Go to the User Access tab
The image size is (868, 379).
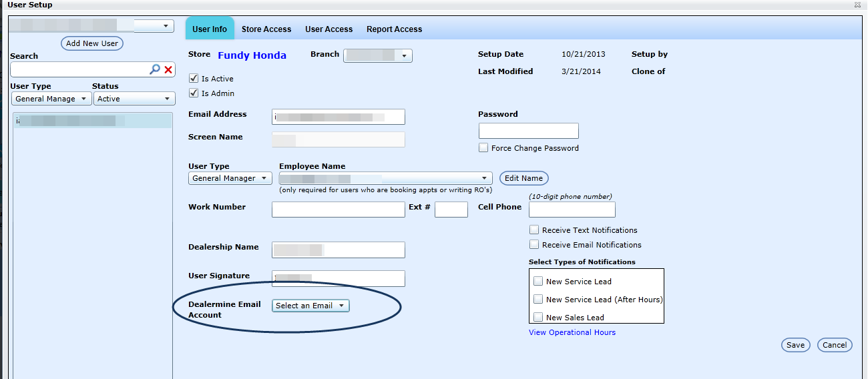pyautogui.click(x=329, y=29)
